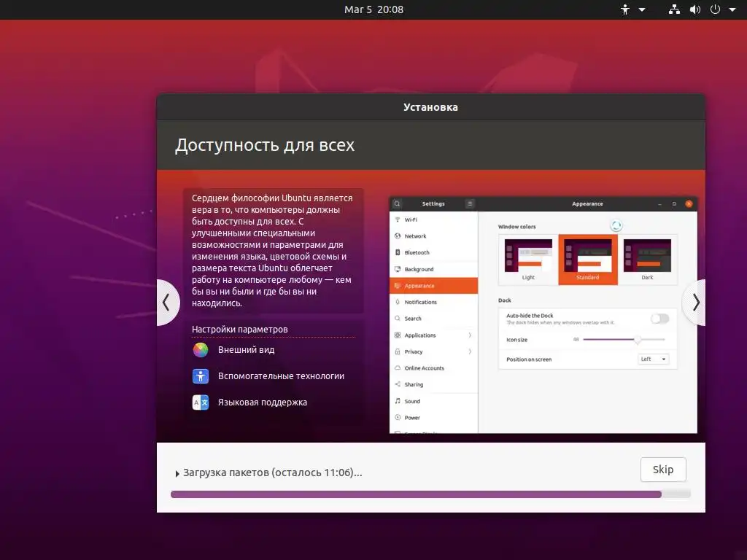The width and height of the screenshot is (747, 560).
Task: Click the Bluetooth icon in Settings sidebar
Action: tap(398, 253)
